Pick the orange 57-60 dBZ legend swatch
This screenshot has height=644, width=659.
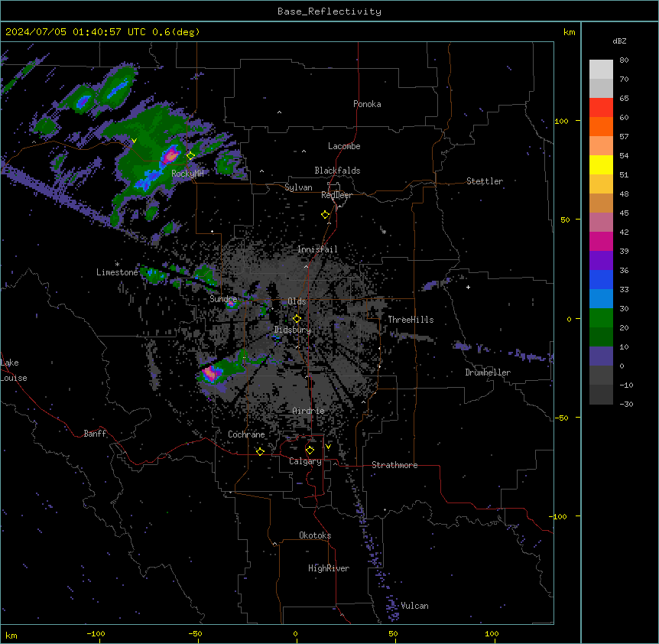(601, 127)
